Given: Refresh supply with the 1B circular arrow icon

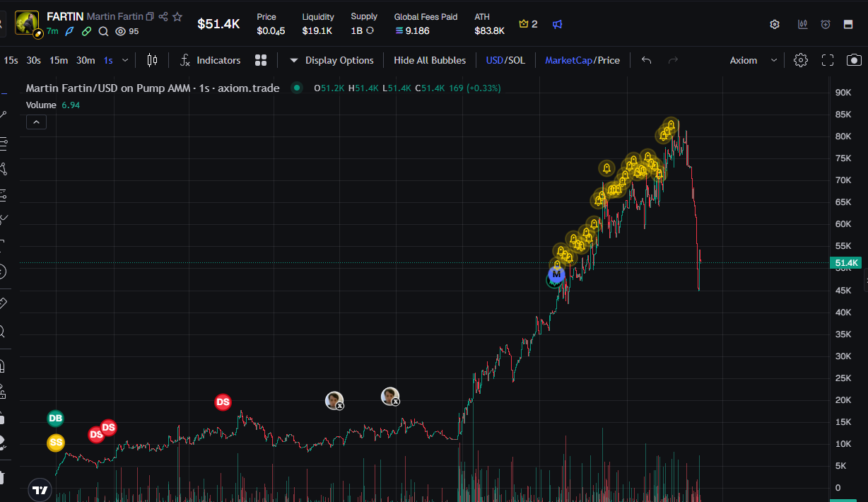Looking at the screenshot, I should [370, 31].
